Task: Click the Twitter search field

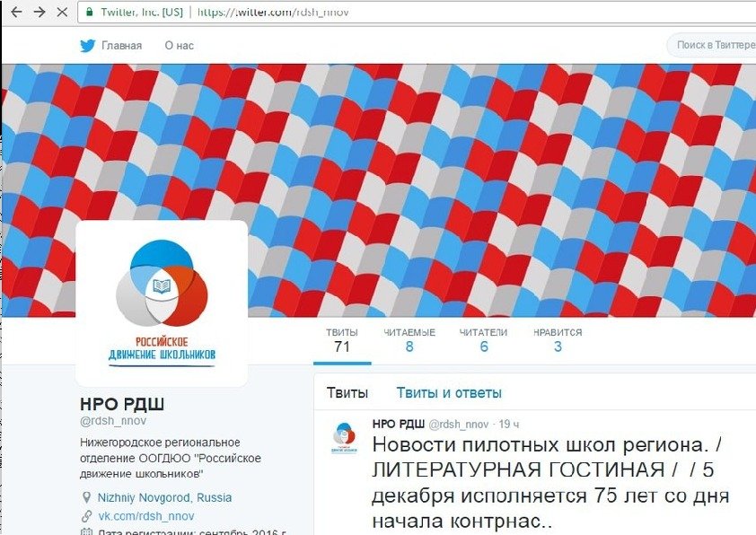Action: [x=712, y=45]
